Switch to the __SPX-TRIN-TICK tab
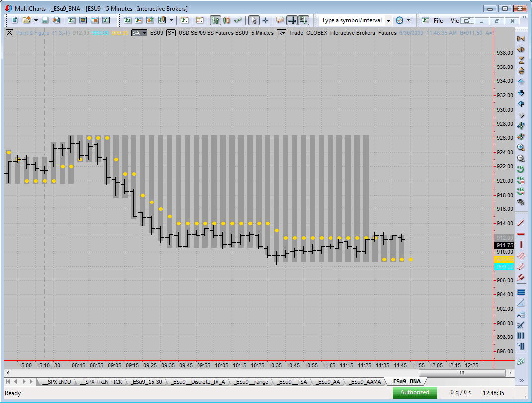This screenshot has width=532, height=403. point(101,382)
